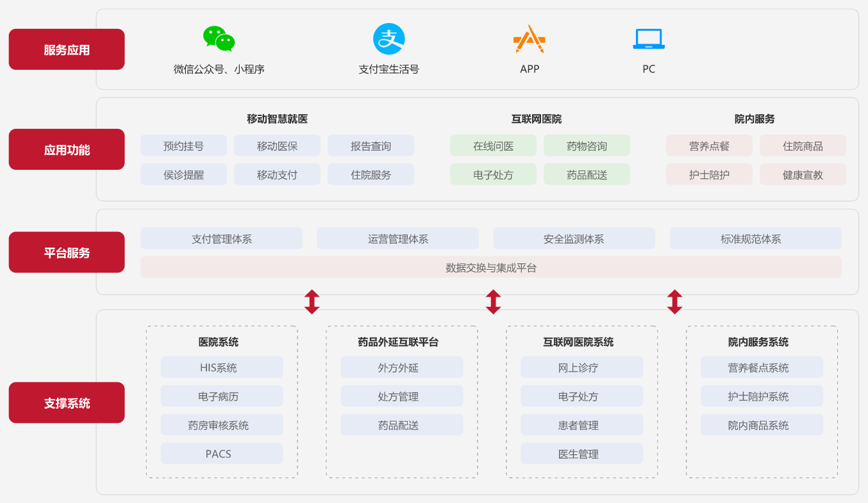Select the 应用功能 red label
Screen dimensions: 868x503
[67, 149]
